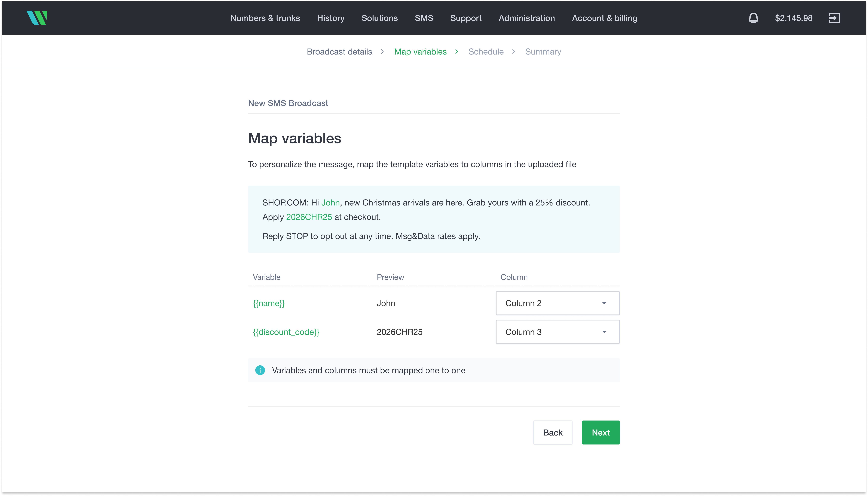Open the Numbers & trunks menu
The height and width of the screenshot is (496, 868).
click(x=265, y=18)
